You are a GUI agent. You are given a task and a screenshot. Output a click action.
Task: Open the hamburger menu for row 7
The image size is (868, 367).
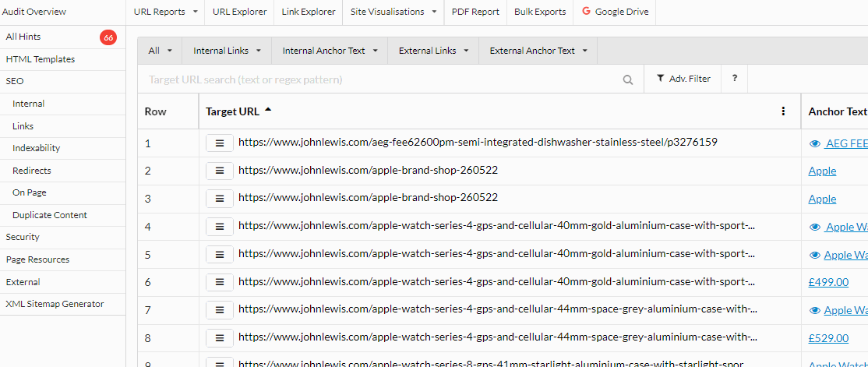click(219, 310)
